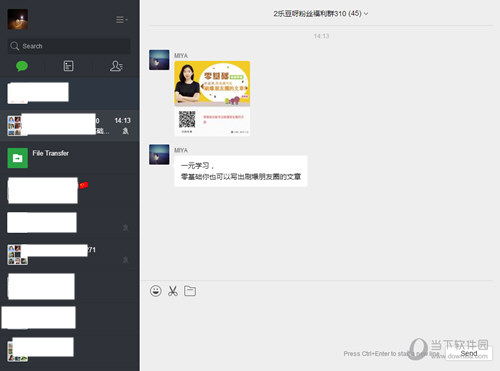
Task: Click the Send button
Action: 469,353
